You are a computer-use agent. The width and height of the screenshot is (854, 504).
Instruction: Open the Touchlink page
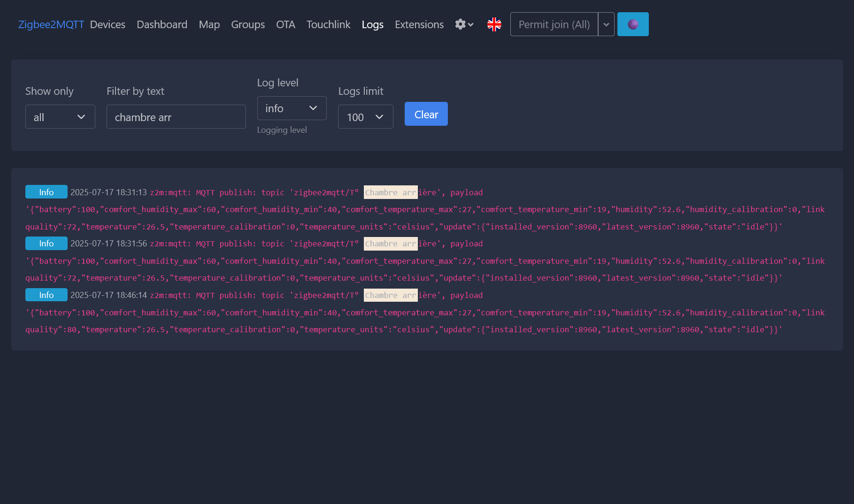328,24
